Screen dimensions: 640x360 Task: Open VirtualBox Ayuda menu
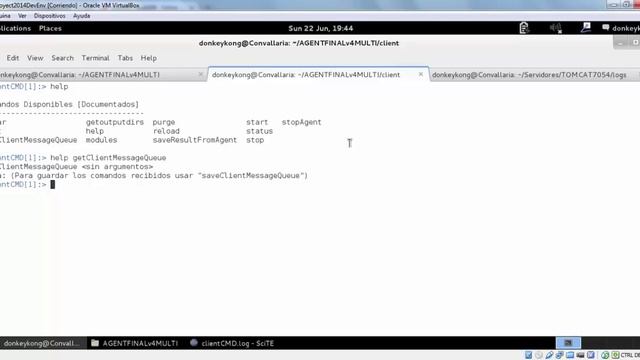coord(82,16)
